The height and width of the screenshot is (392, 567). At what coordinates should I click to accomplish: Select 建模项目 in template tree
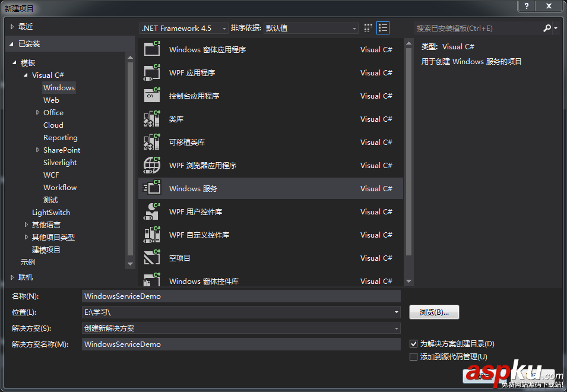(x=46, y=249)
